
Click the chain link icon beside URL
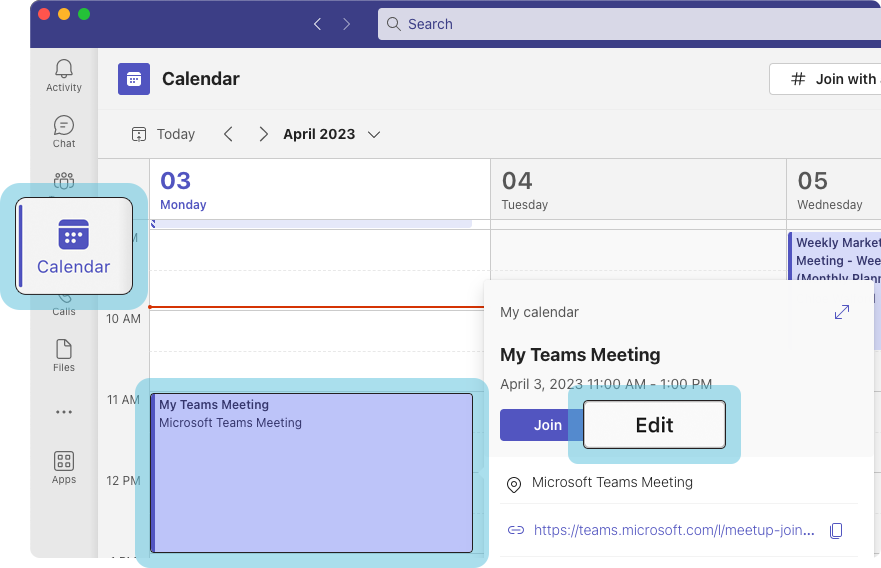(x=516, y=530)
